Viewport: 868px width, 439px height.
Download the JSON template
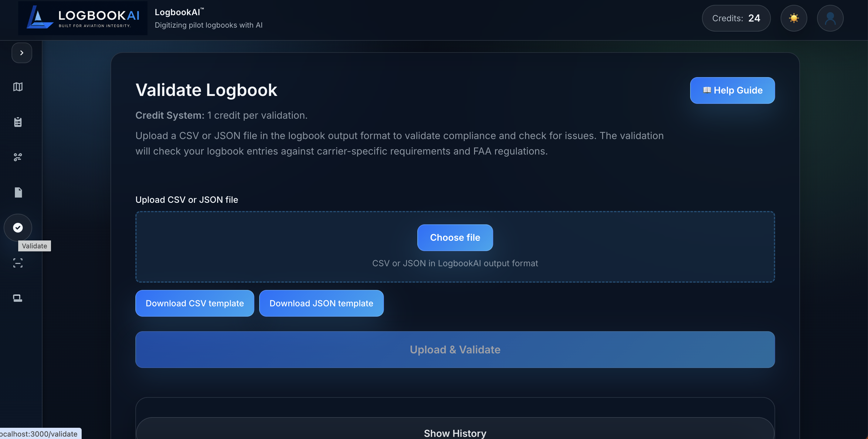(x=321, y=303)
